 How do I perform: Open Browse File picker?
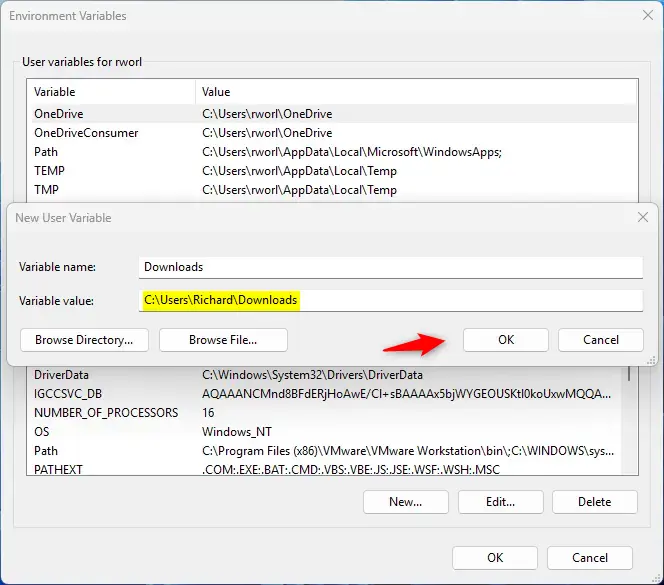[223, 340]
